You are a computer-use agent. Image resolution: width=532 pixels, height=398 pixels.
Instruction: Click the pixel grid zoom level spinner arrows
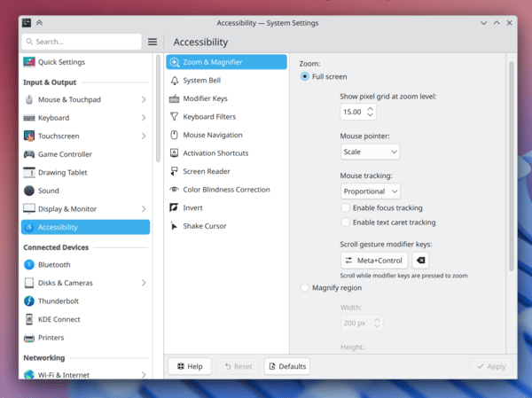point(371,112)
